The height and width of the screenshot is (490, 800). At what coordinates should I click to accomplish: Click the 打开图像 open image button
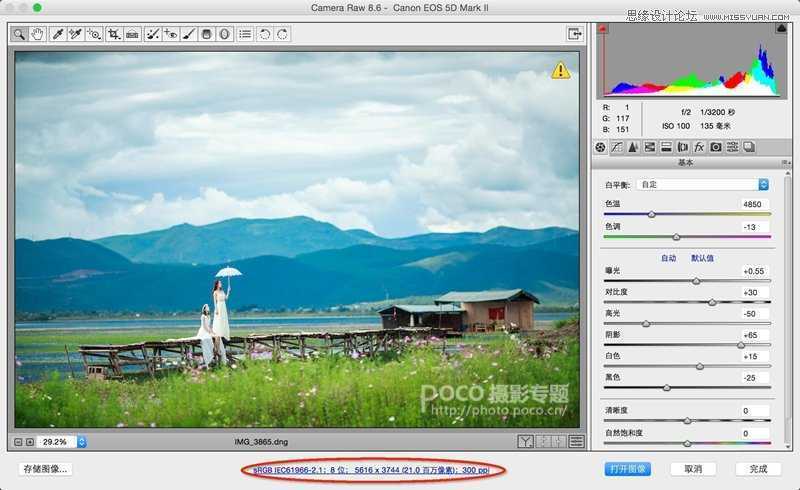(x=628, y=469)
